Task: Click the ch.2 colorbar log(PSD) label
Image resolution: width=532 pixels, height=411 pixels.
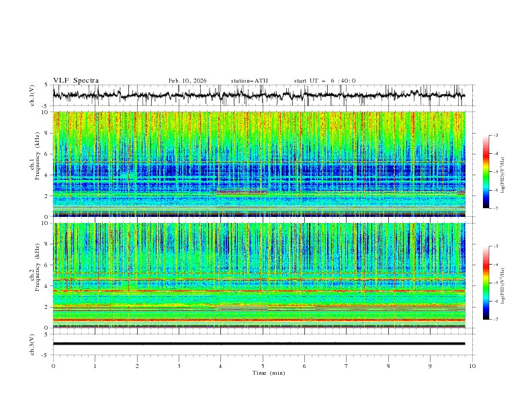Action: [x=503, y=286]
